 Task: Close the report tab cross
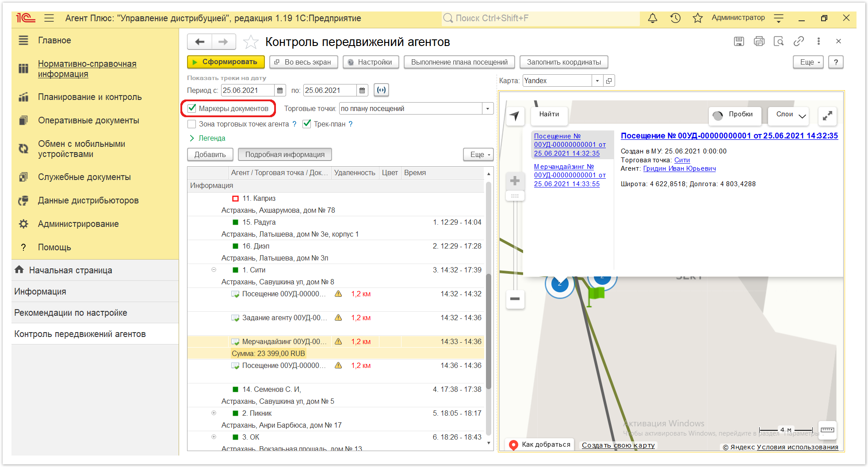[838, 42]
